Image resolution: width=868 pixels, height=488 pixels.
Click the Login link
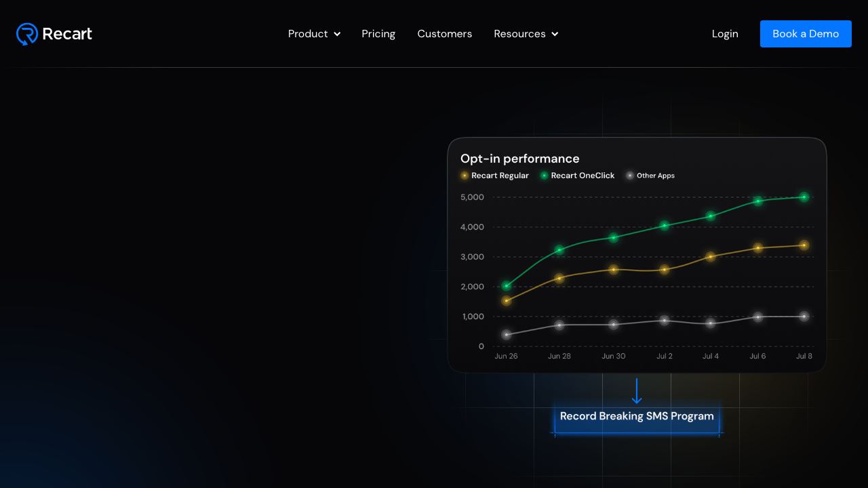[725, 34]
